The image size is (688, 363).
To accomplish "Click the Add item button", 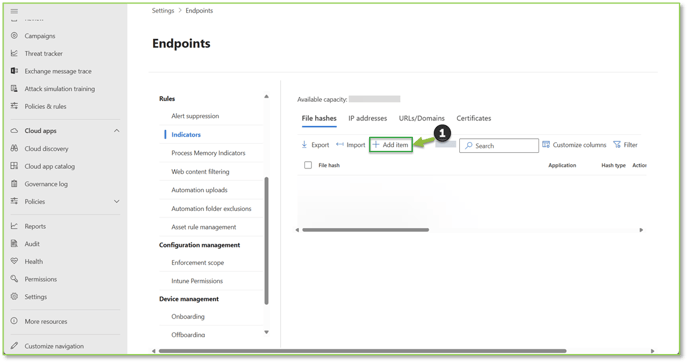I will [x=391, y=144].
